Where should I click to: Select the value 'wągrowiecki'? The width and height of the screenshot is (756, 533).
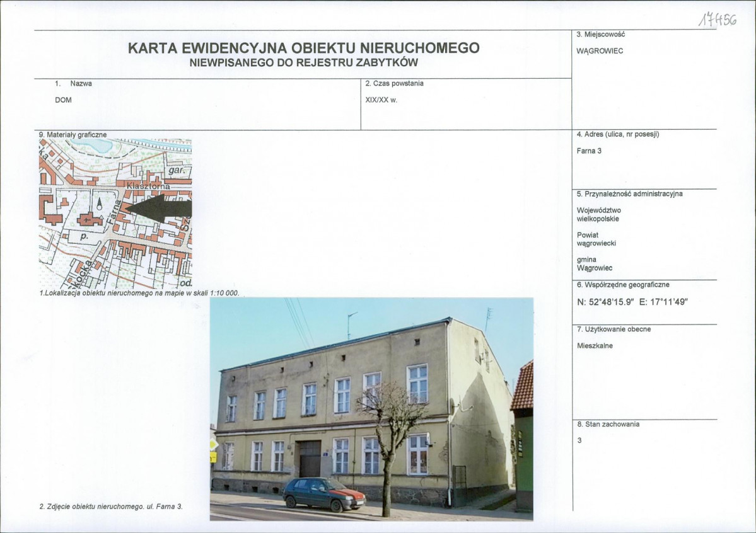596,243
